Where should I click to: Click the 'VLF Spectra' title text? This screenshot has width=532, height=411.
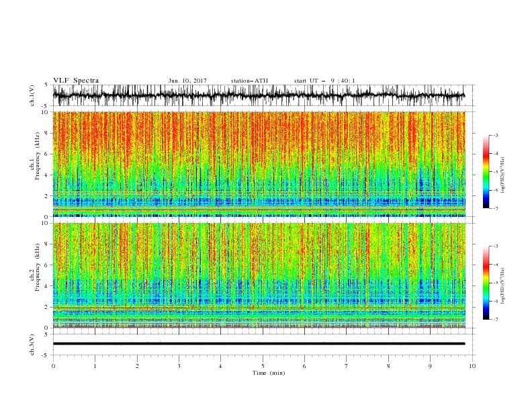(76, 81)
